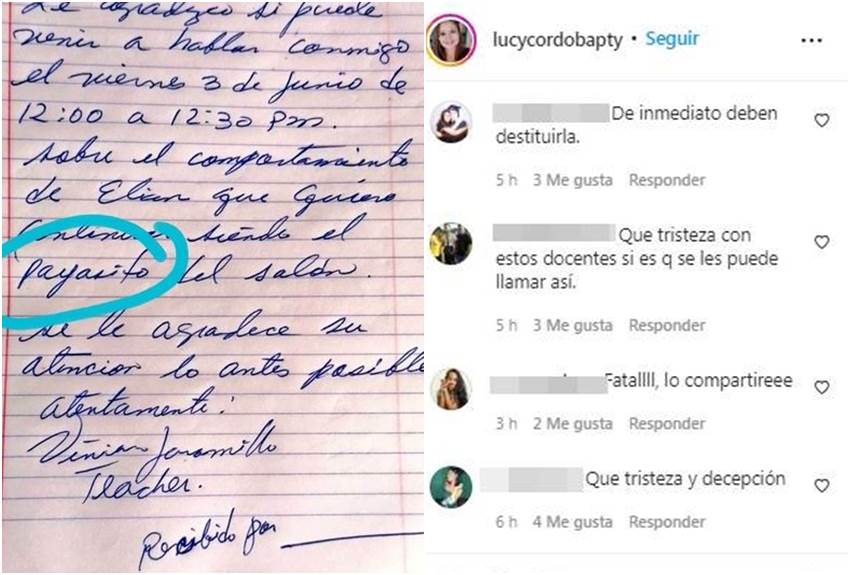This screenshot has height=575, width=850.
Task: Reply to the 'Fatalll' comment
Action: (667, 423)
